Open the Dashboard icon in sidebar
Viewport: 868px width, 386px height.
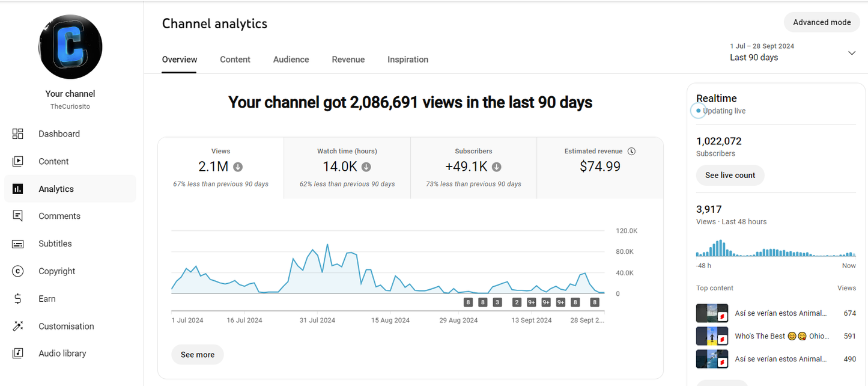pos(18,134)
